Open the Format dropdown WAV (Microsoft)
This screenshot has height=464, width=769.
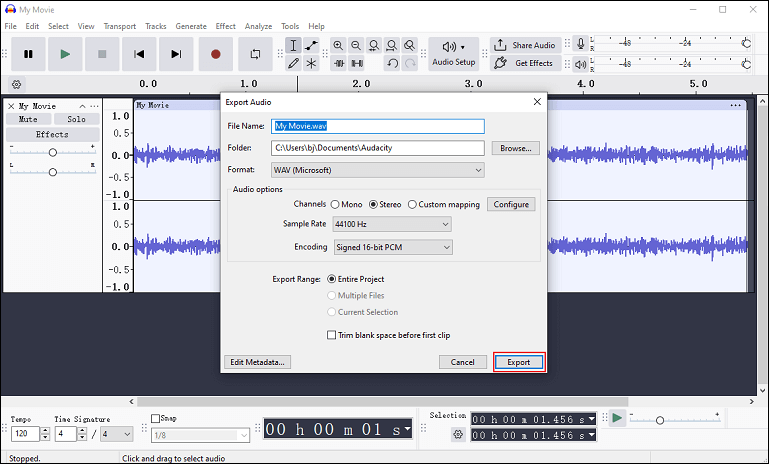(378, 170)
